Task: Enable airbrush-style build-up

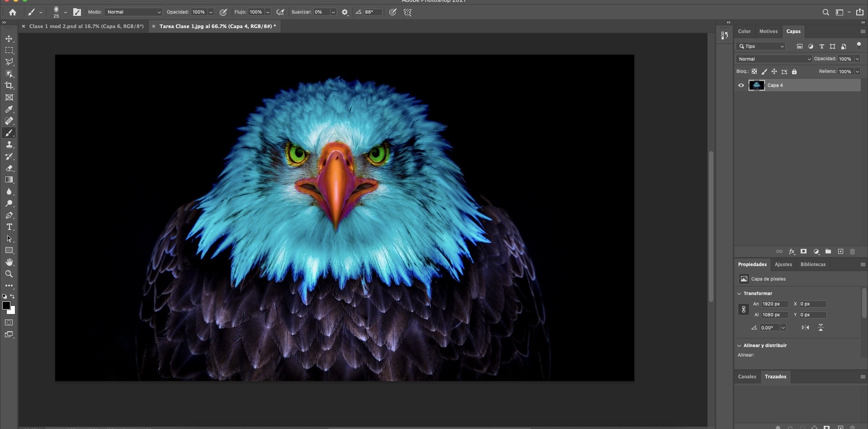Action: pos(280,12)
